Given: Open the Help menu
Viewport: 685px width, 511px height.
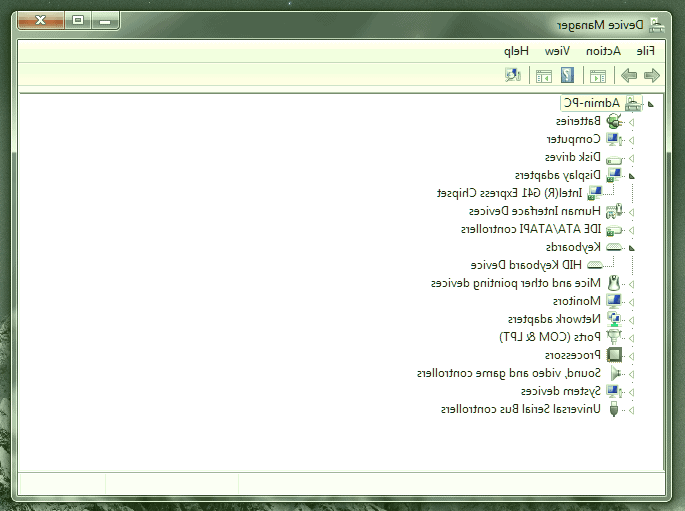Looking at the screenshot, I should tap(516, 51).
